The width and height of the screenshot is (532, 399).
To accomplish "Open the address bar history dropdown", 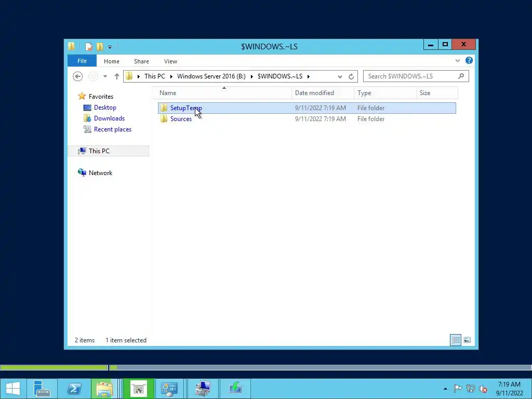I will pyautogui.click(x=340, y=77).
